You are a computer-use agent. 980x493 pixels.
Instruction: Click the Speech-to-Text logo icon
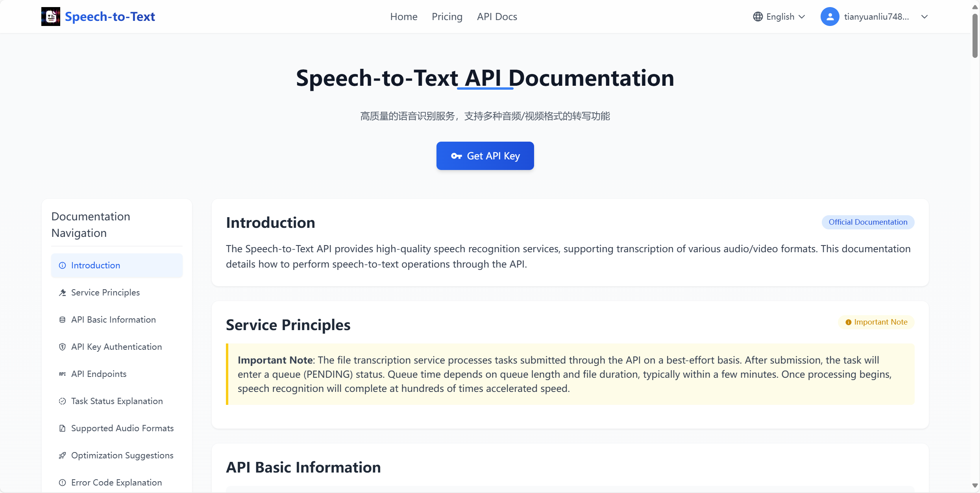click(50, 16)
